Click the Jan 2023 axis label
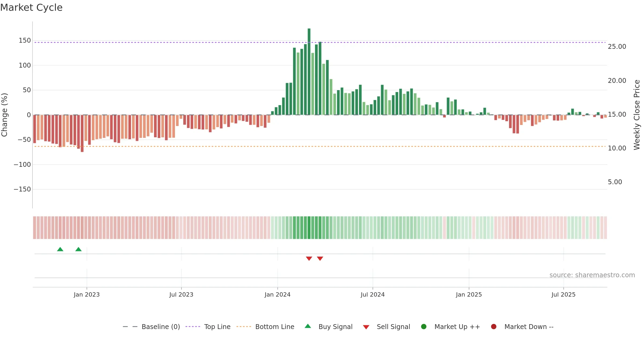Screen dimensions: 644x362 tap(87, 295)
